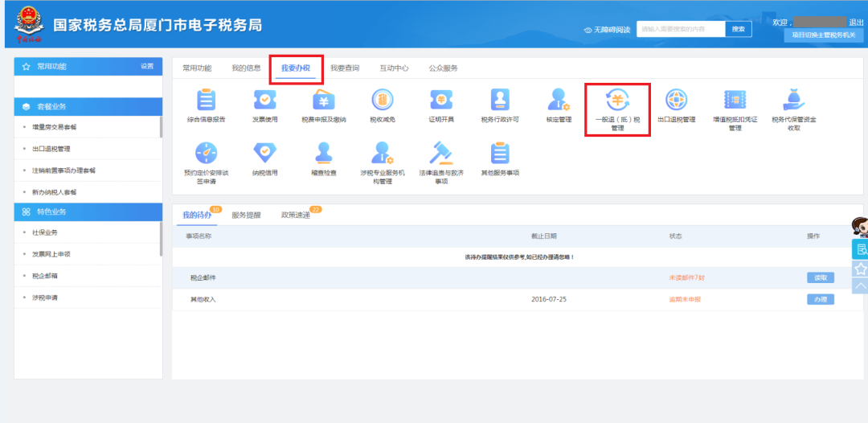Screen dimensions: 868x423
Task: Open 涉税申请 in sidebar
Action: (x=45, y=298)
